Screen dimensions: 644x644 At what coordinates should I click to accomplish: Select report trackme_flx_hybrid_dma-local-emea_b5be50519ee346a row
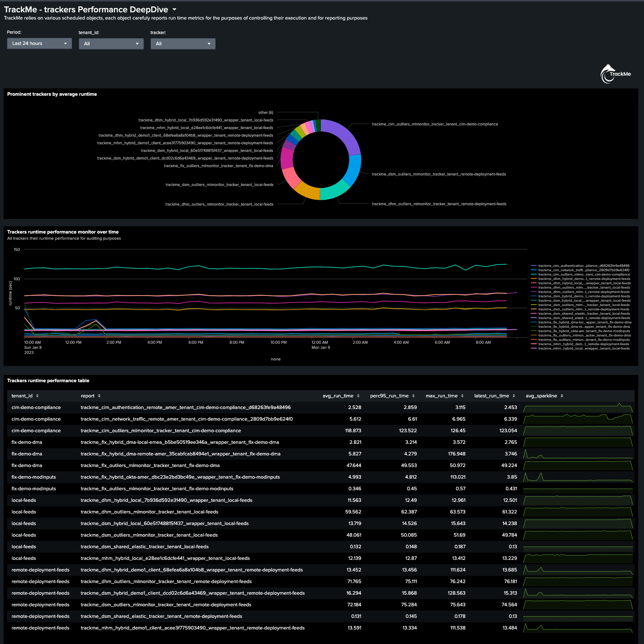click(x=180, y=442)
